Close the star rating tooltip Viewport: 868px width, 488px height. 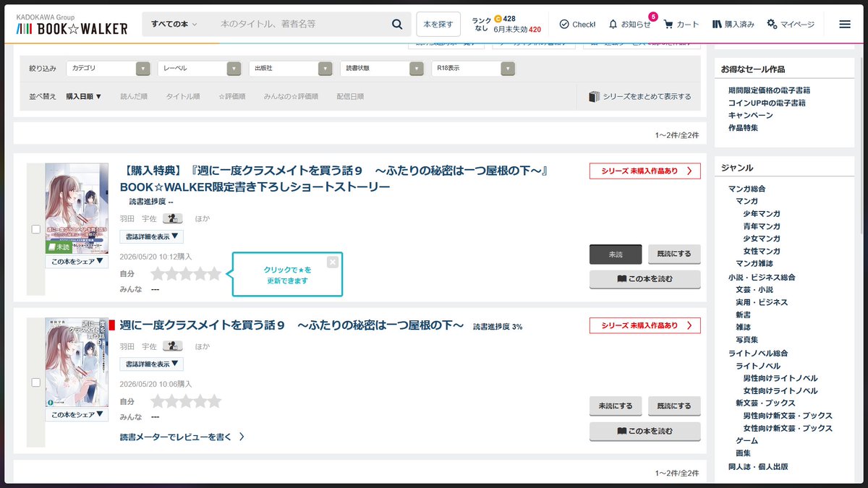coord(332,262)
